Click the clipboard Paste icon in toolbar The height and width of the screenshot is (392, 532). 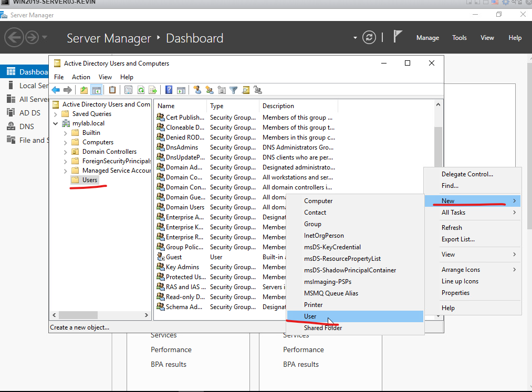pyautogui.click(x=112, y=90)
